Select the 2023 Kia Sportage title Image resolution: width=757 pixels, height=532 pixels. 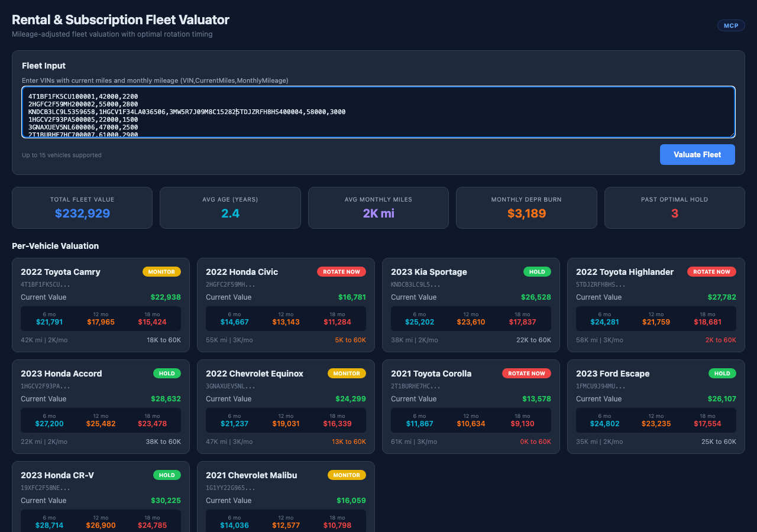[429, 272]
